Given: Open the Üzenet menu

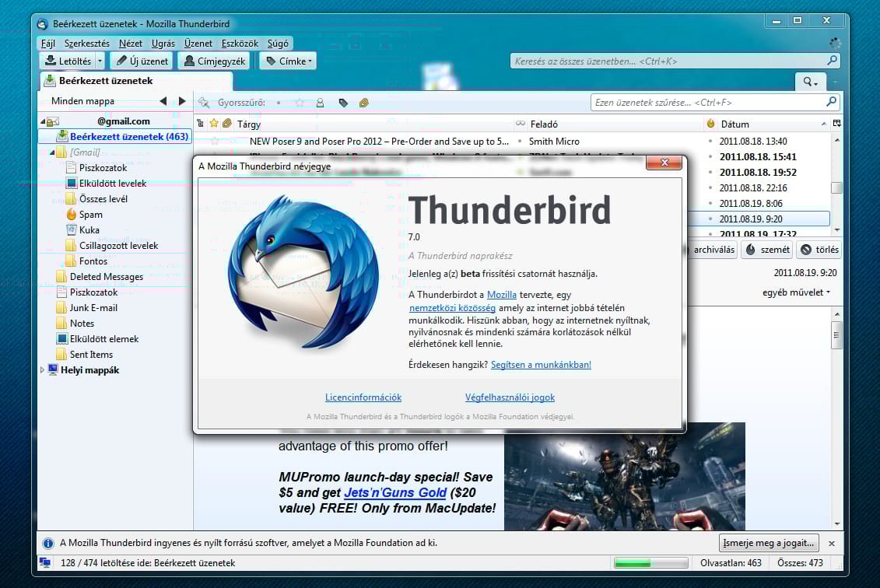Looking at the screenshot, I should [x=198, y=44].
